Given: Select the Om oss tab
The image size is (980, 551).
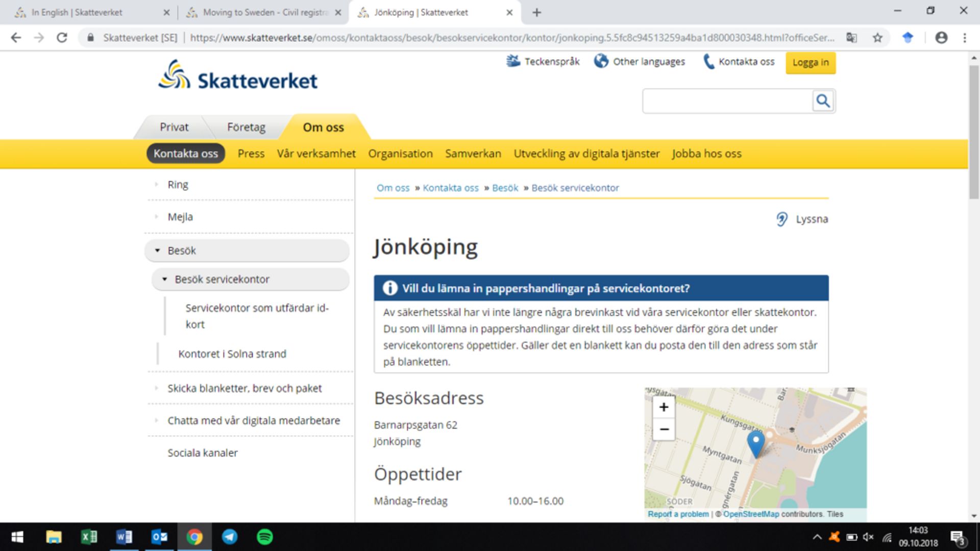Looking at the screenshot, I should tap(323, 127).
